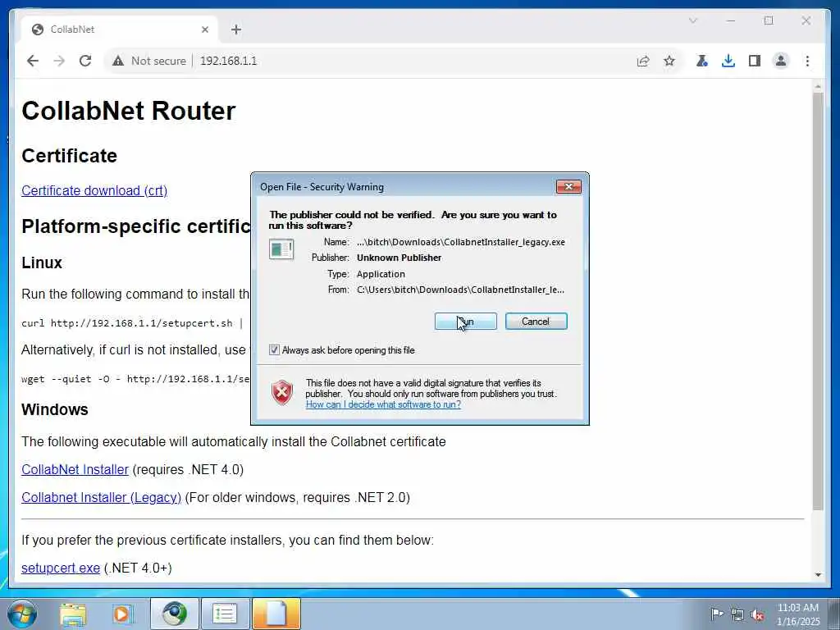Click the Linux section heading
840x630 pixels.
pos(42,263)
